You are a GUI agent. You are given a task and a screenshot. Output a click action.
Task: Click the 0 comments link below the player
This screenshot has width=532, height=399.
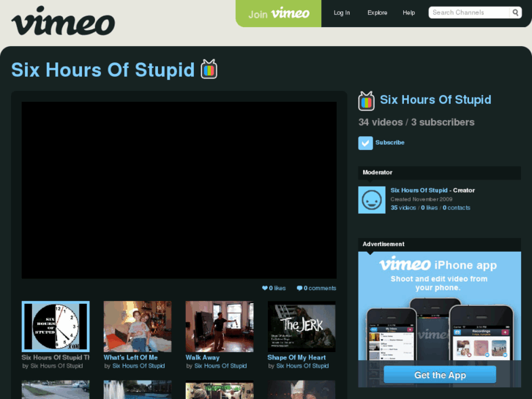coord(320,288)
